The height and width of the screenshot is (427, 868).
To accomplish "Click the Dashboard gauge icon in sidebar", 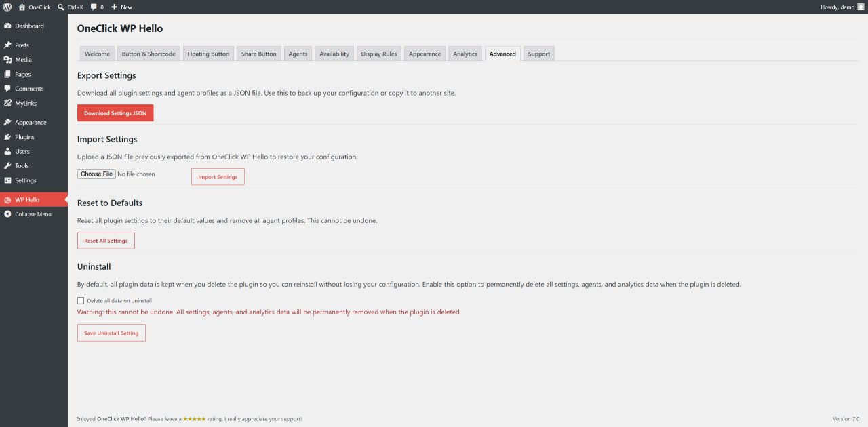I will pyautogui.click(x=7, y=26).
